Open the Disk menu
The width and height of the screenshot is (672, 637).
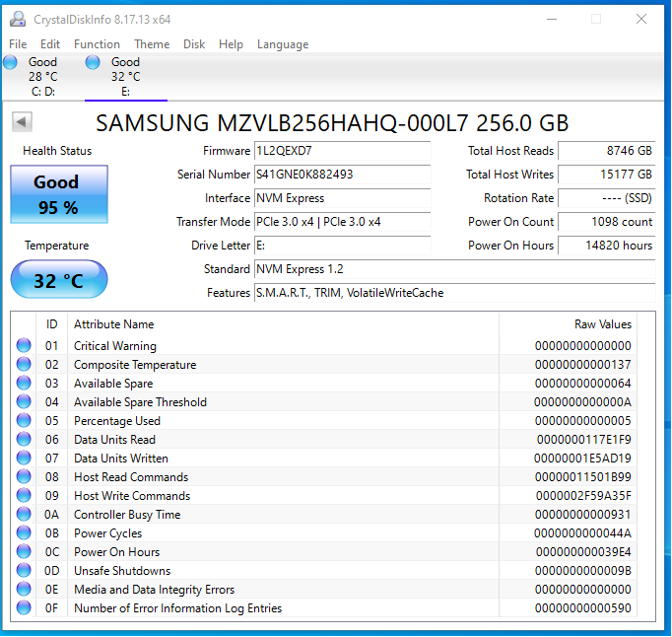(x=194, y=44)
